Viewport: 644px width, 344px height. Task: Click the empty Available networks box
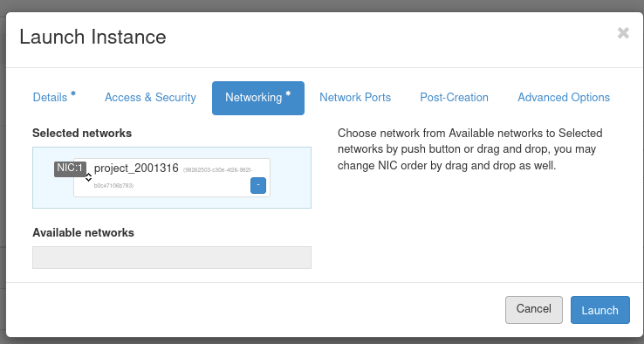pos(172,258)
